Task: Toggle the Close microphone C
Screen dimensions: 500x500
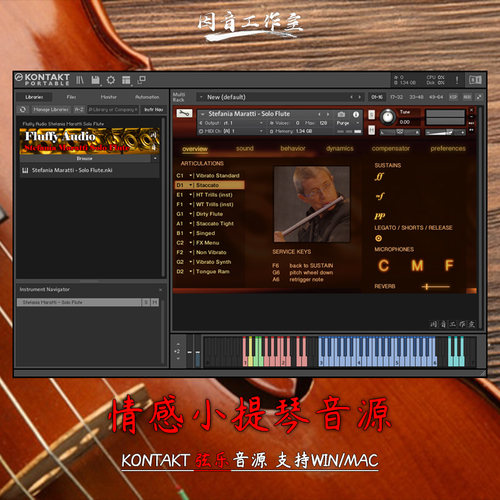Action: click(383, 266)
